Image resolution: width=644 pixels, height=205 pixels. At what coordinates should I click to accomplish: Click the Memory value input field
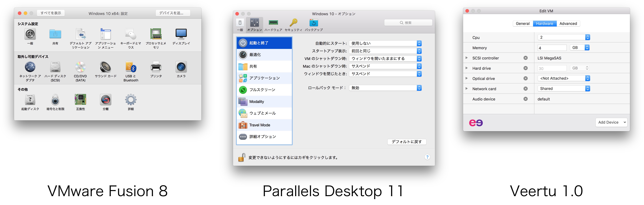[x=552, y=48]
